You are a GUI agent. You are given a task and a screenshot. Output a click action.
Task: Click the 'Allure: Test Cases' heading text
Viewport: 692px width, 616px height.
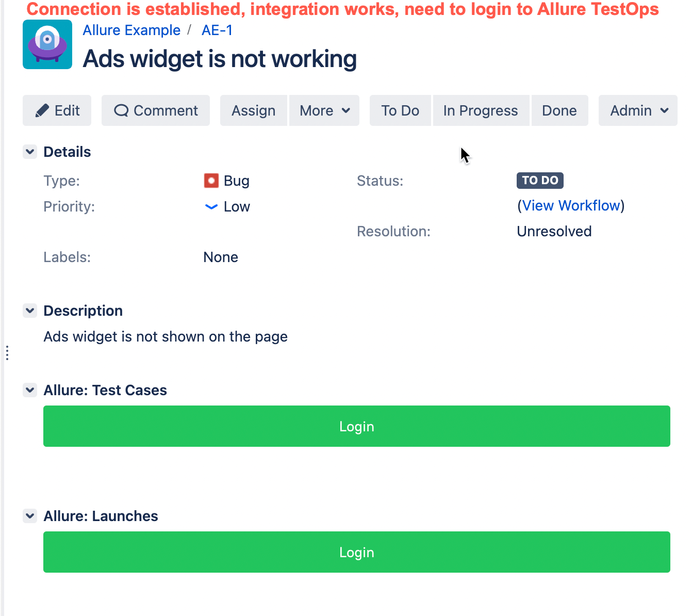click(x=105, y=391)
